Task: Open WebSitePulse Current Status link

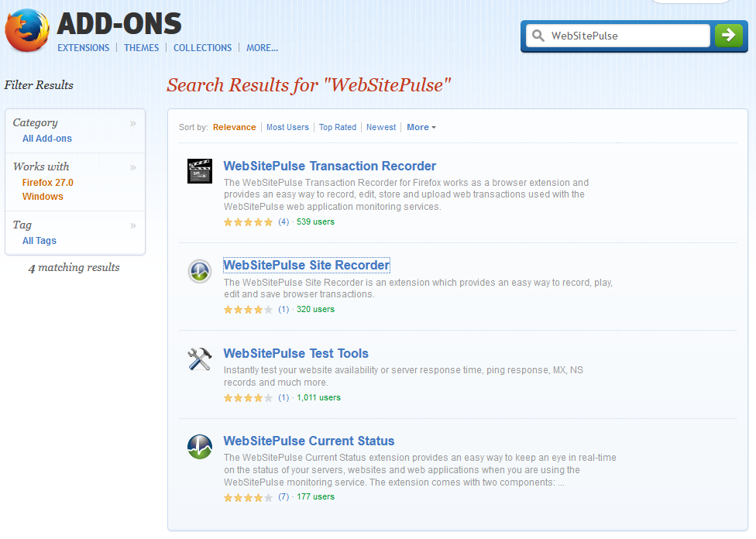Action: [x=309, y=441]
